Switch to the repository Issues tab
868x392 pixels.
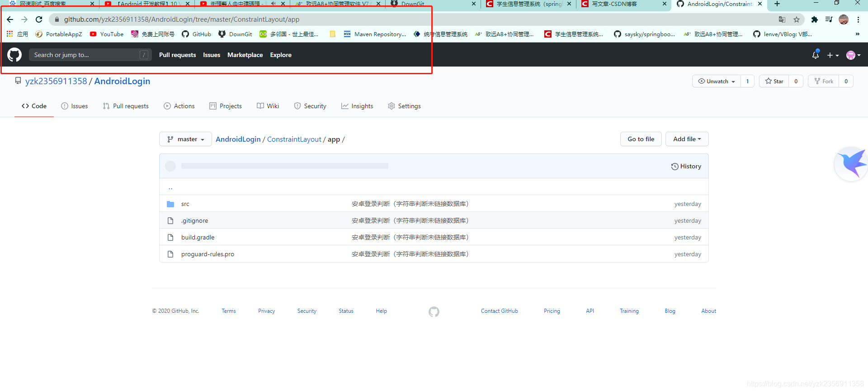pos(75,106)
